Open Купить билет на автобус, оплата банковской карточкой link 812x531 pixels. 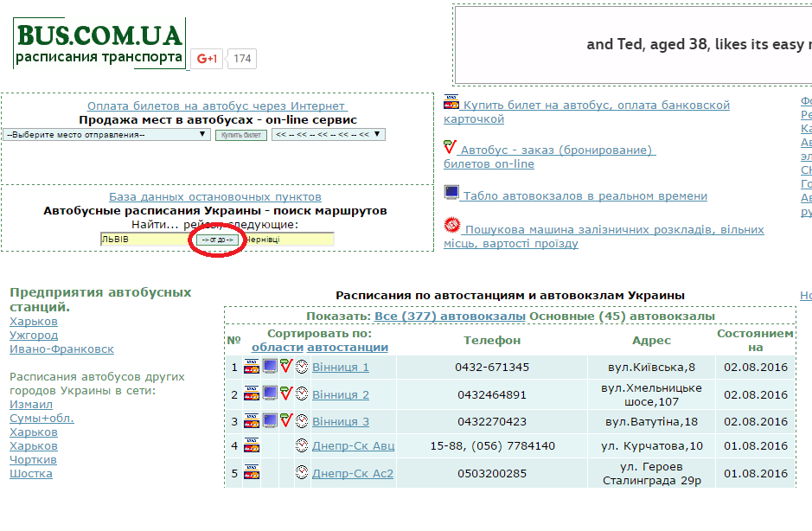pyautogui.click(x=586, y=112)
